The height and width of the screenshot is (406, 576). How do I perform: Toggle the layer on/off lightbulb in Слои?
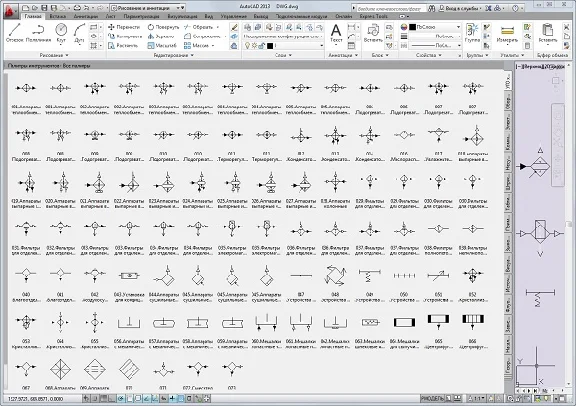(247, 46)
